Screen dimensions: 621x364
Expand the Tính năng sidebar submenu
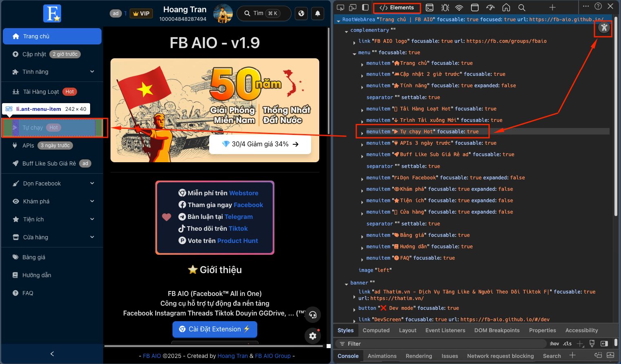52,72
